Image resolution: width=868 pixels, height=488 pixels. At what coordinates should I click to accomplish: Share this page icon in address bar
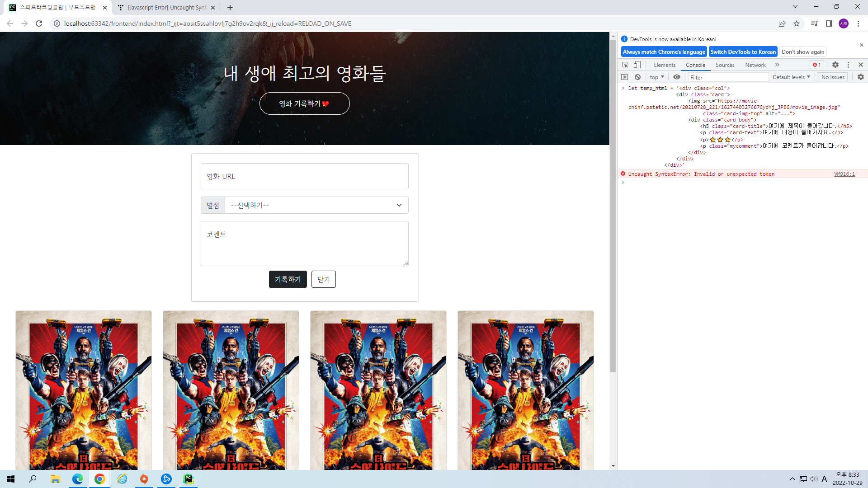(x=782, y=23)
